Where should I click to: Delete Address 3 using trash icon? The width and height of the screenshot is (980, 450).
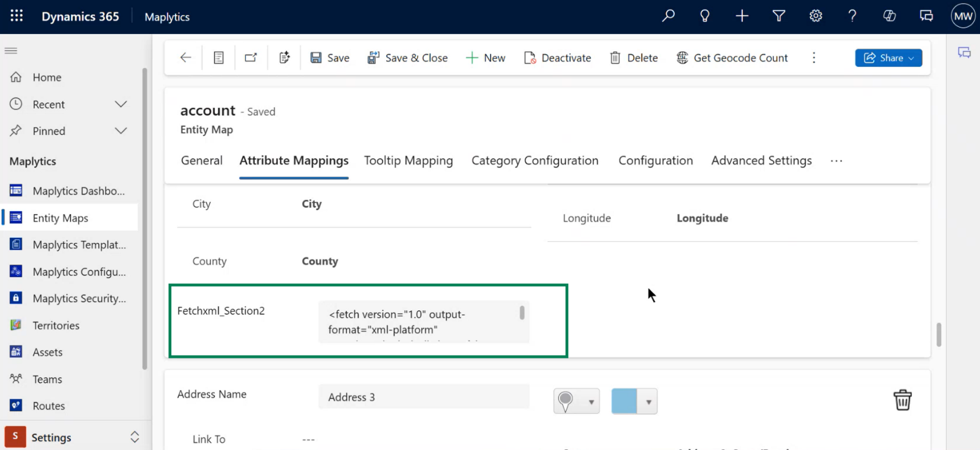(902, 400)
